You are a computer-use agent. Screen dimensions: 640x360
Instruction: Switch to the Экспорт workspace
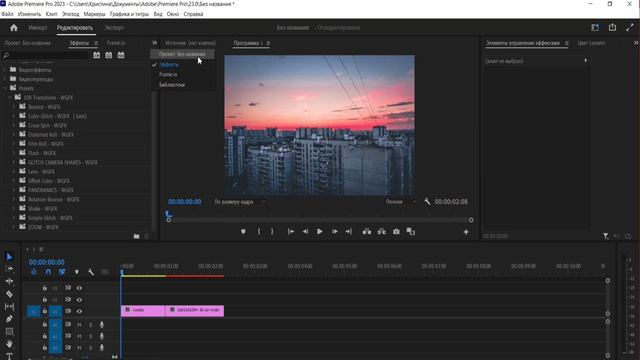(x=114, y=28)
